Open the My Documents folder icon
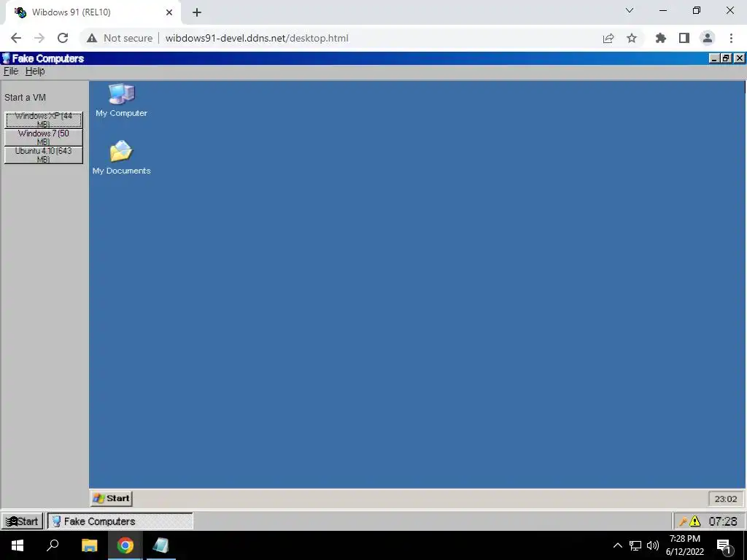 pyautogui.click(x=122, y=157)
